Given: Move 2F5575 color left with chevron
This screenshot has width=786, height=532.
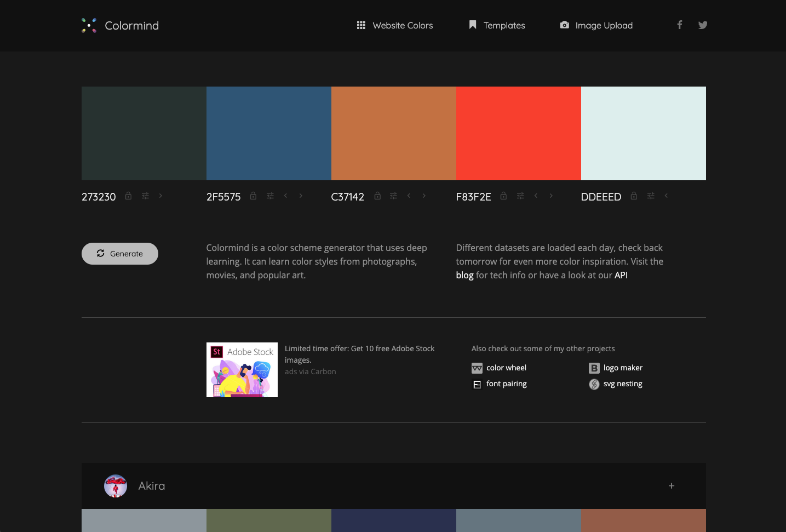Looking at the screenshot, I should [x=285, y=196].
